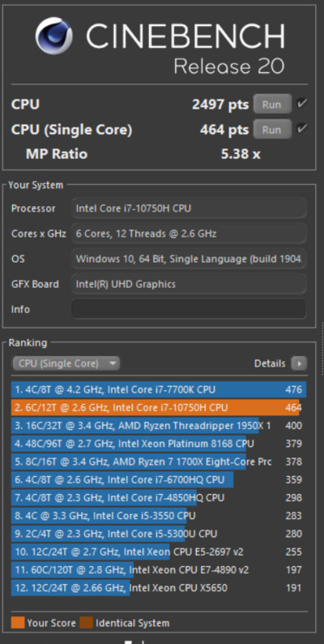Select the orange i7-10750H ranking row
The height and width of the screenshot is (644, 324).
click(x=159, y=407)
